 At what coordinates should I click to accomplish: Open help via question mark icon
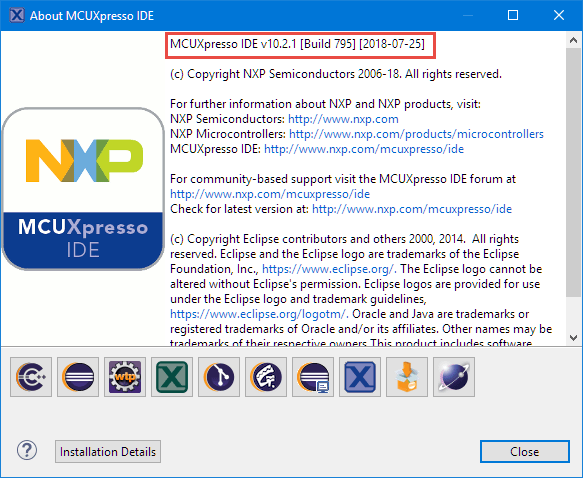pyautogui.click(x=27, y=450)
